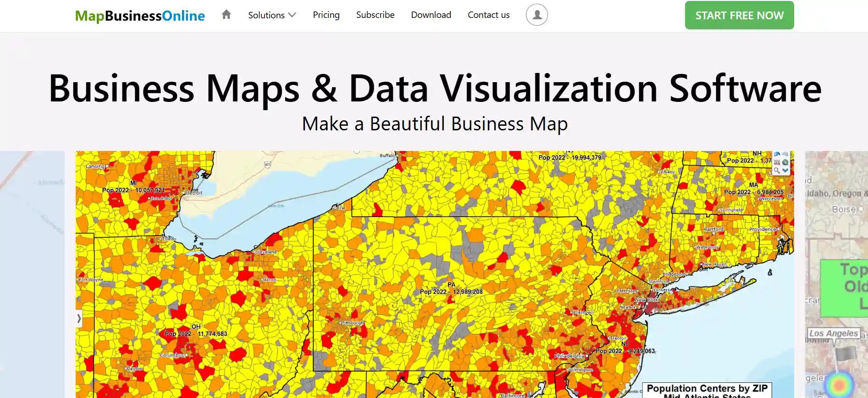Image resolution: width=868 pixels, height=398 pixels.
Task: Click the map image layer icon on toolbar
Action: 777,163
